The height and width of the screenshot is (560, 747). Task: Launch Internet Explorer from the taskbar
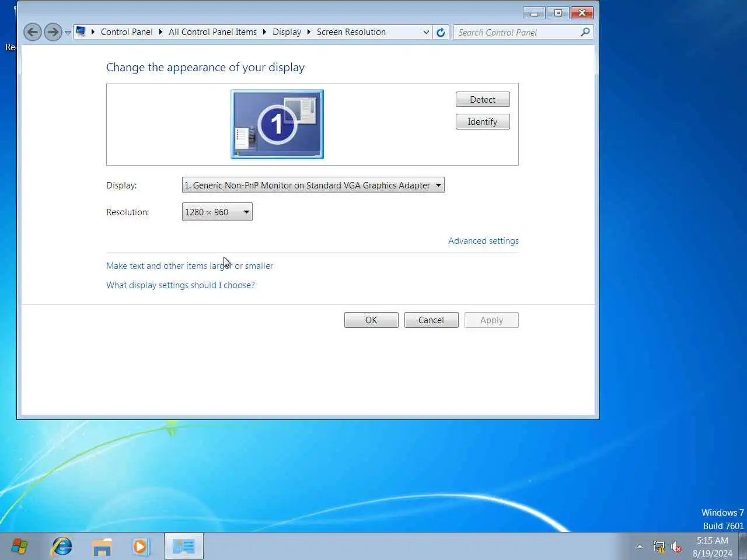(62, 547)
